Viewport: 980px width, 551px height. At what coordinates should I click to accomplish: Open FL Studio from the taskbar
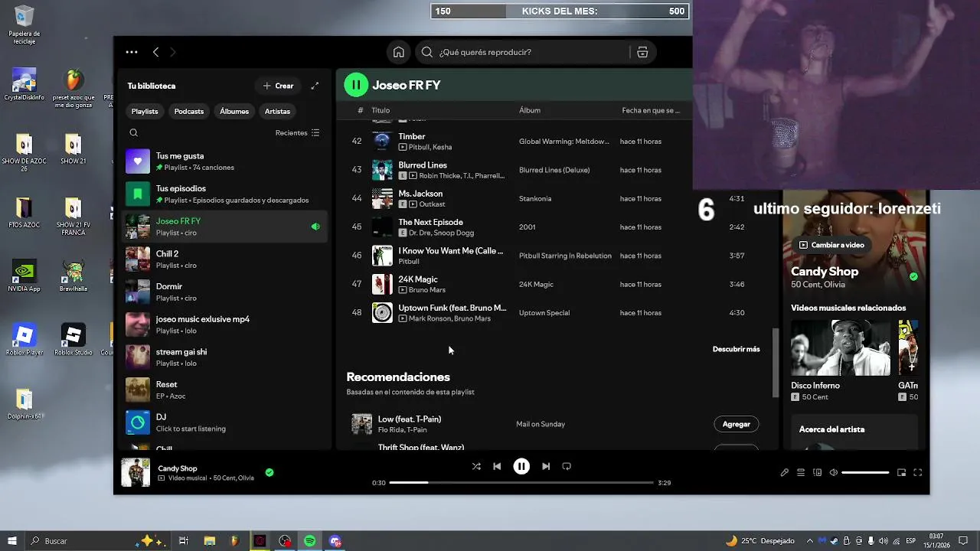235,541
